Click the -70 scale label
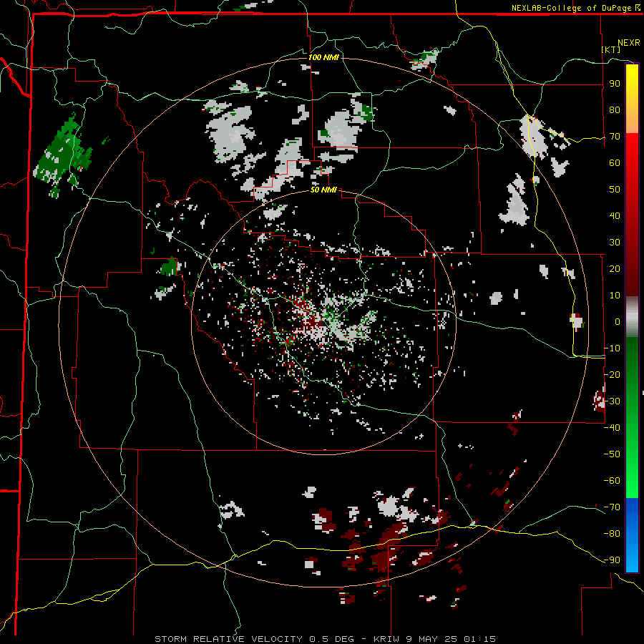The image size is (644, 644). point(612,507)
